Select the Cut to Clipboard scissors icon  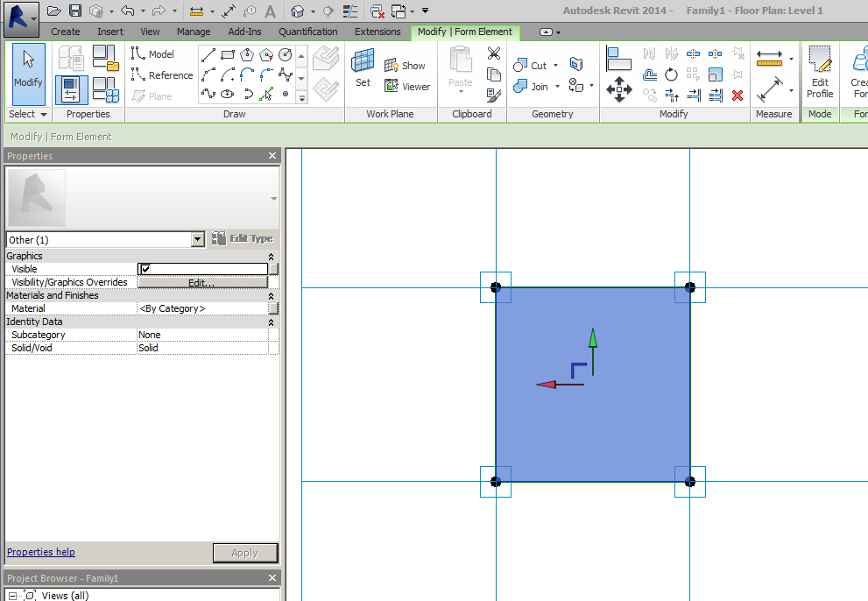coord(494,54)
